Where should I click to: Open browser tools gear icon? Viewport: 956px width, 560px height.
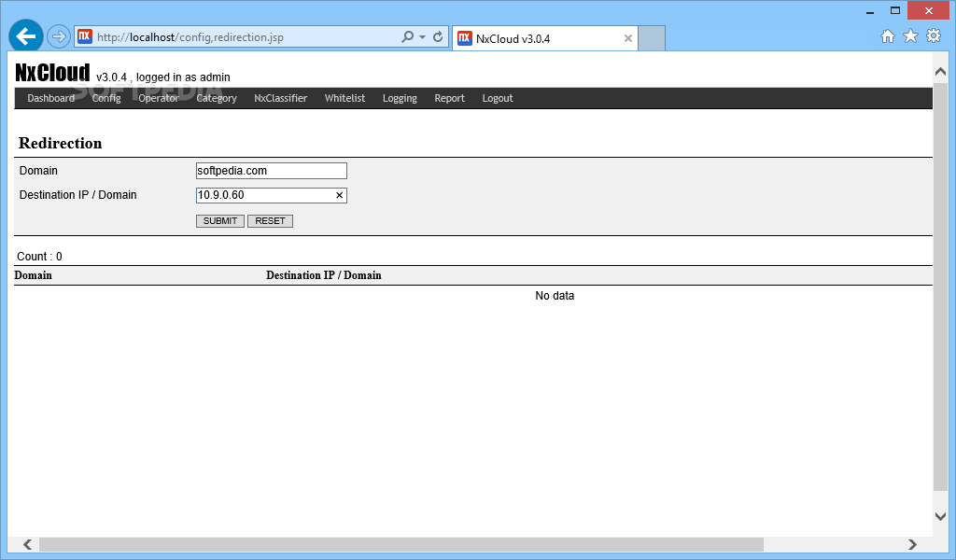[x=934, y=36]
